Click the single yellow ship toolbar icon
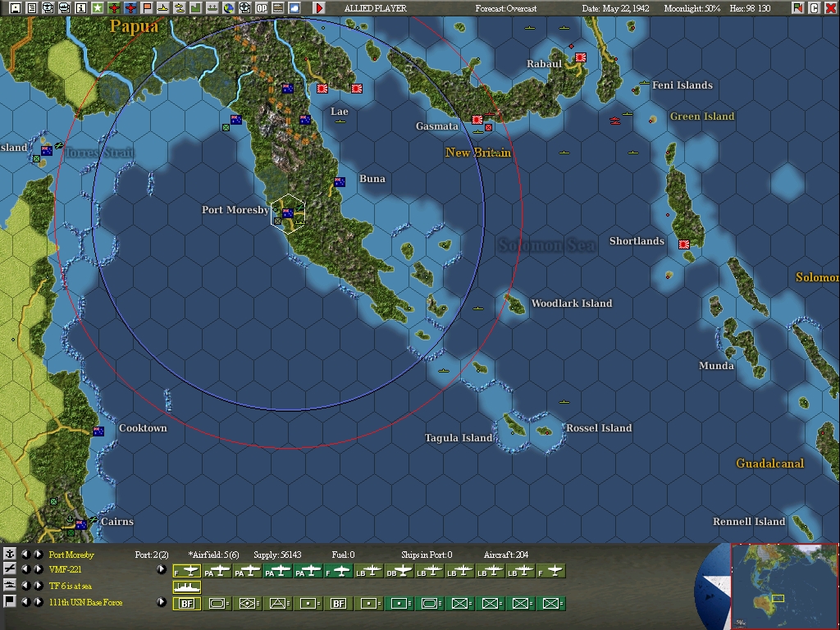This screenshot has height=630, width=840. (x=163, y=7)
